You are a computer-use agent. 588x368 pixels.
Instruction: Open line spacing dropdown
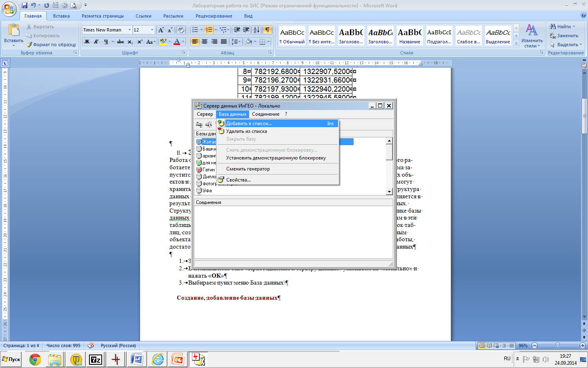pyautogui.click(x=236, y=42)
